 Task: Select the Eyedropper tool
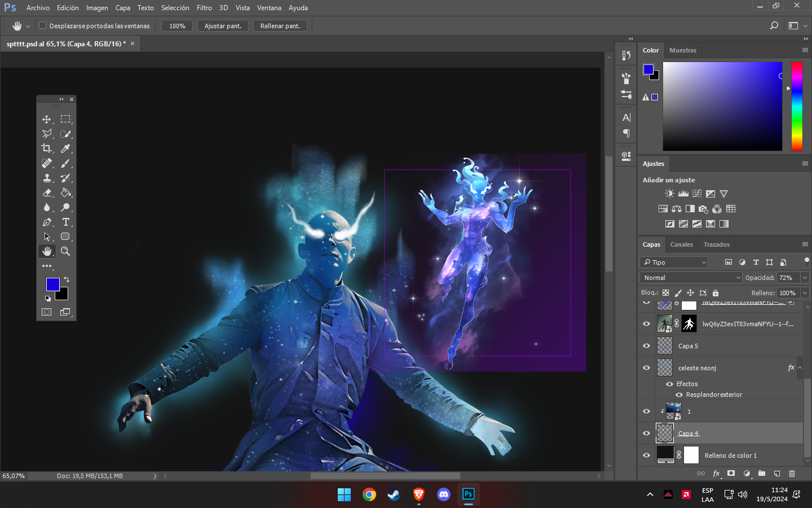65,148
